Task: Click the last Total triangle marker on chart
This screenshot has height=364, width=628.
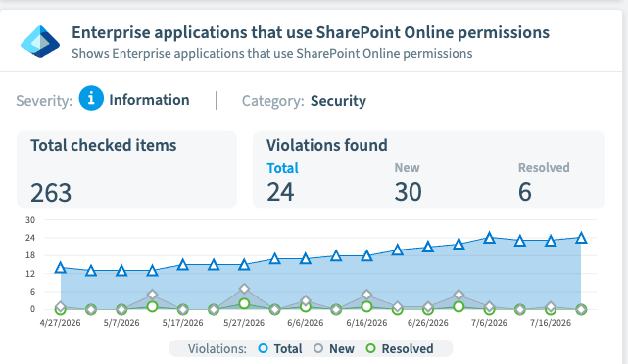Action: [x=581, y=238]
